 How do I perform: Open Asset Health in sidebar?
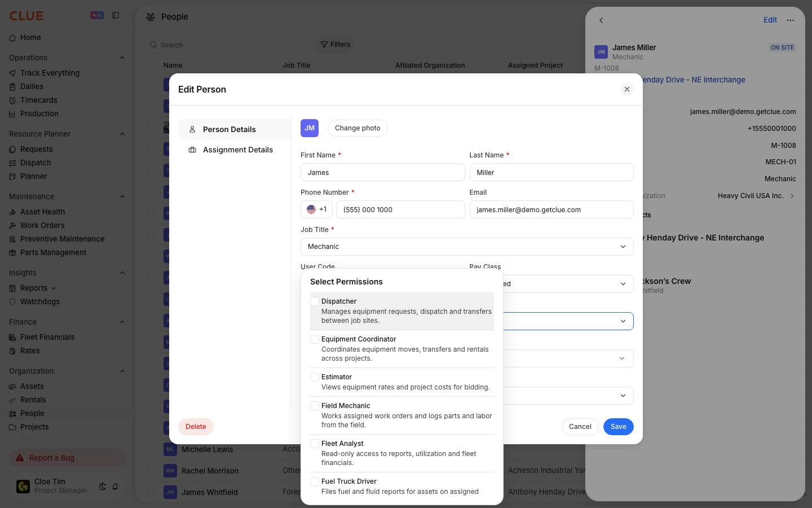tap(42, 212)
